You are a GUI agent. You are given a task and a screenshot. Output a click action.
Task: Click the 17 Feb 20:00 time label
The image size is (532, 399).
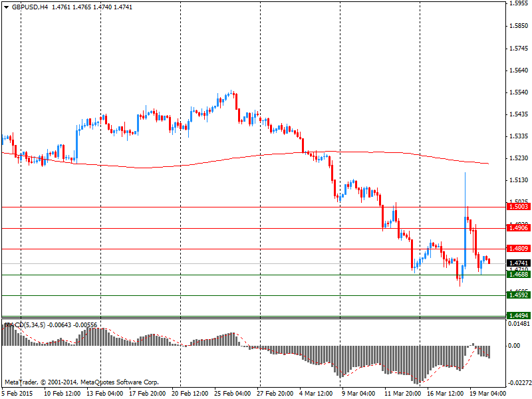coord(148,393)
